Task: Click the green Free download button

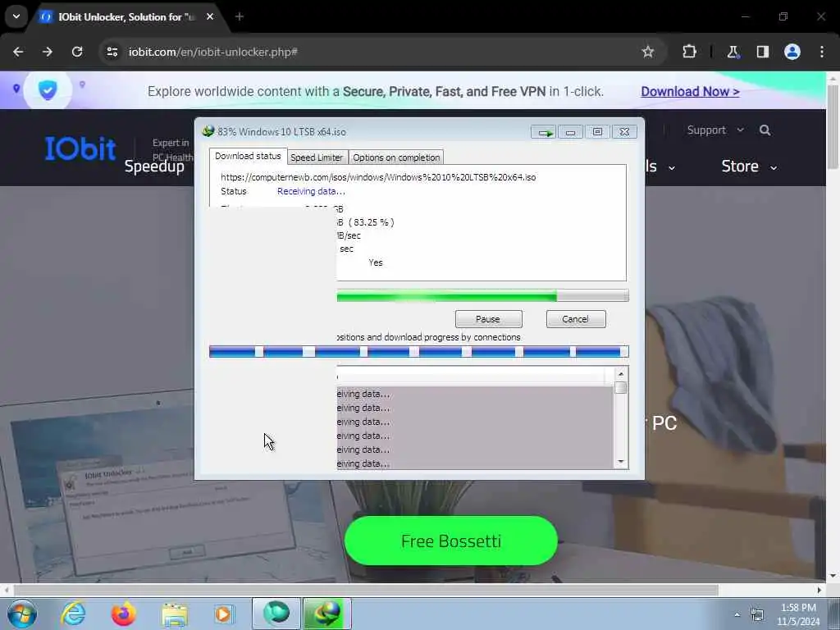Action: point(451,541)
